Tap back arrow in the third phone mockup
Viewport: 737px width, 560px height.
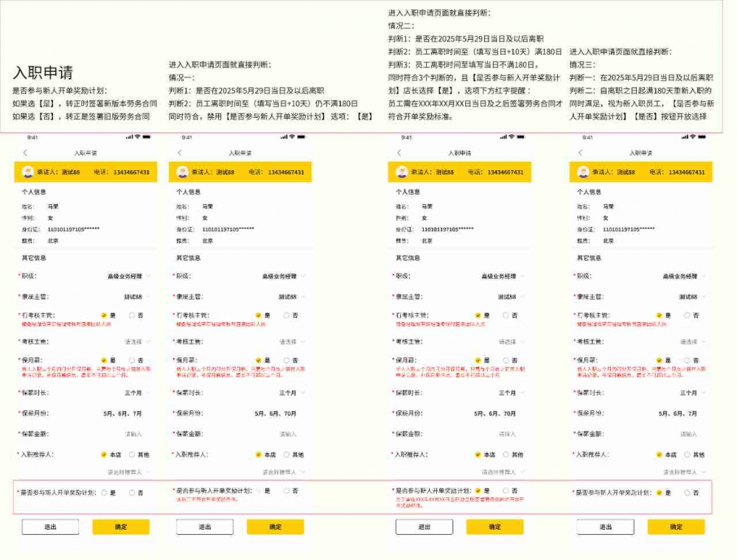(399, 153)
